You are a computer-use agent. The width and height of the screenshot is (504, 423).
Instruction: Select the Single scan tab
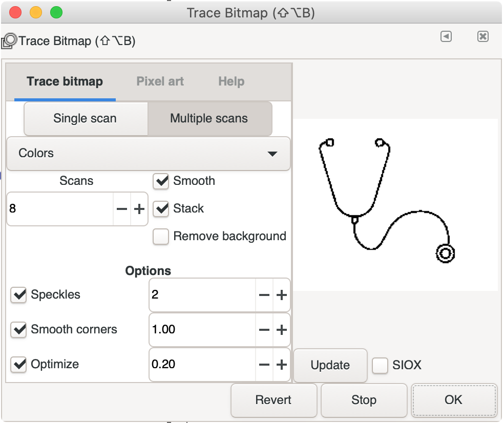pyautogui.click(x=85, y=119)
